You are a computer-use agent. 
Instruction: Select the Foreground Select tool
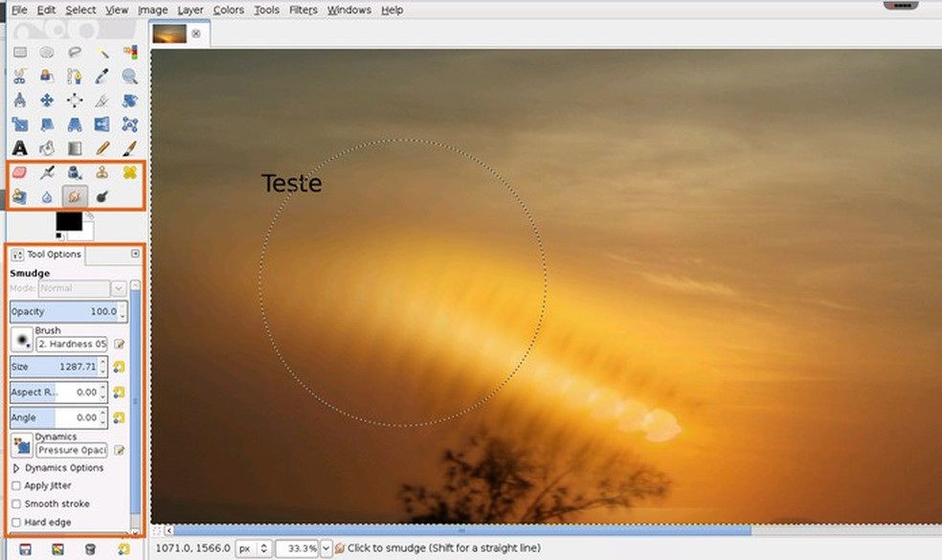point(47,77)
